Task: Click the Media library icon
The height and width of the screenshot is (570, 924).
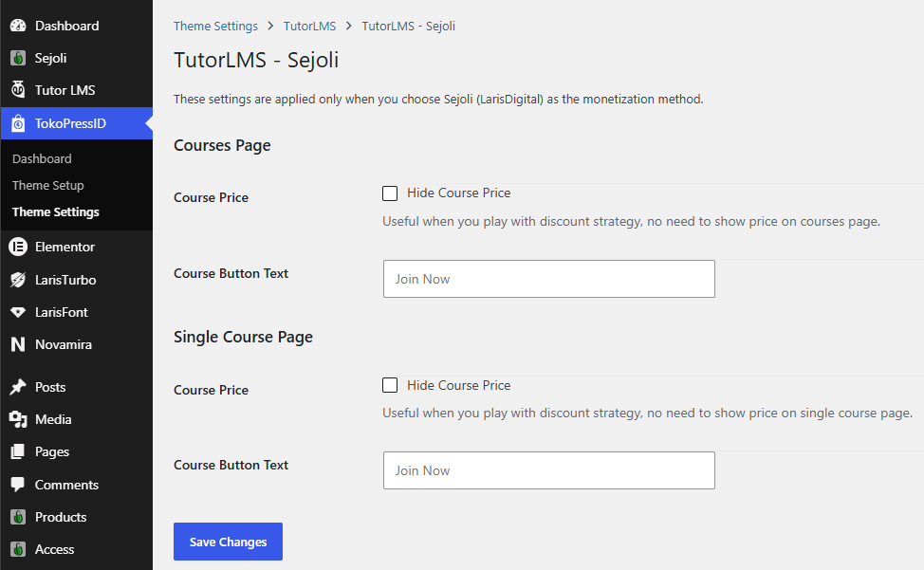Action: [18, 419]
